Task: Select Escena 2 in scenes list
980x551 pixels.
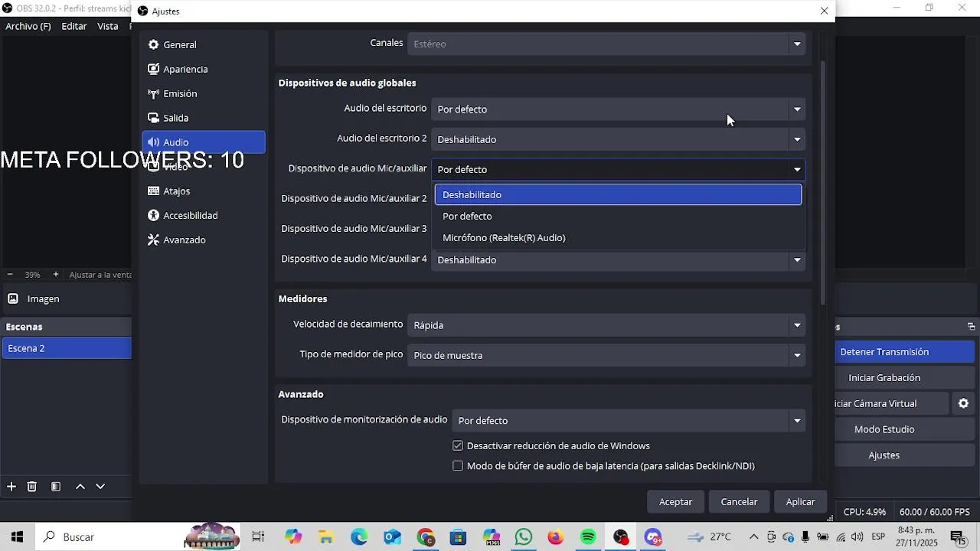Action: point(67,348)
